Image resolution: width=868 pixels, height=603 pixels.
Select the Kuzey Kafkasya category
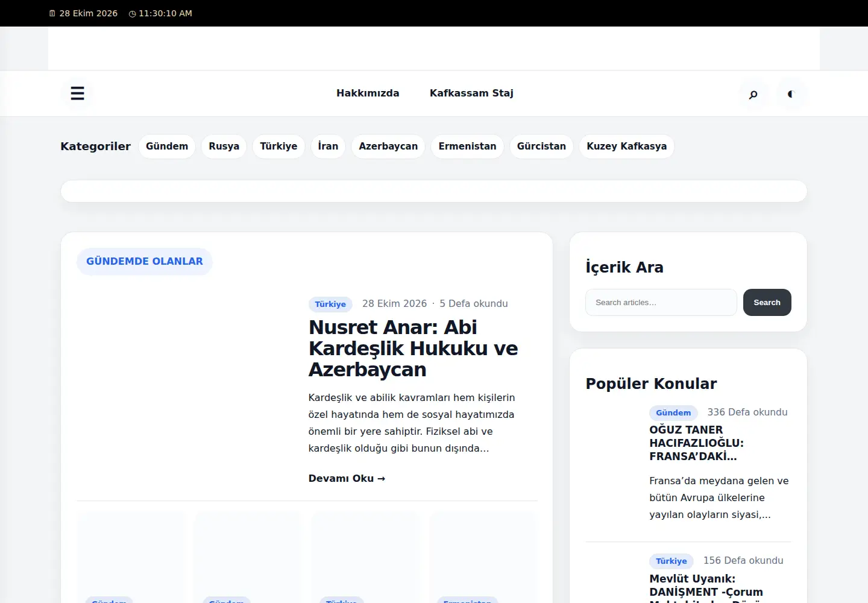pos(627,147)
